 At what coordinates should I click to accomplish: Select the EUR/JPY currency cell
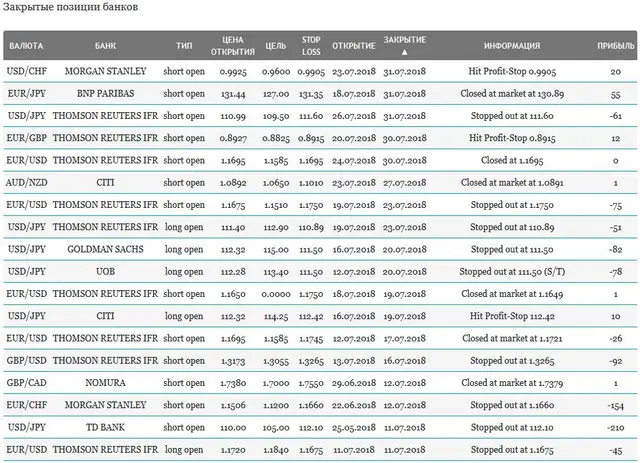27,93
